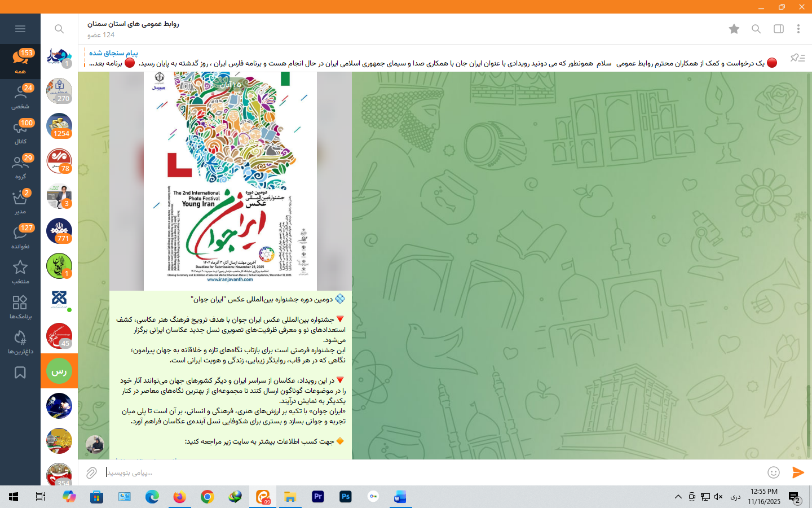Click the star icon in chat header

[734, 29]
